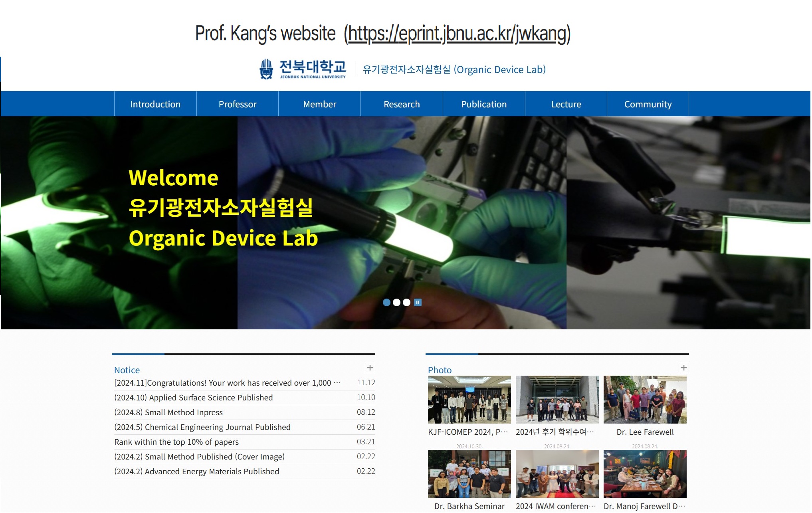Open the Dr. Manoj Farewell dinner photo
This screenshot has width=812, height=513.
645,474
